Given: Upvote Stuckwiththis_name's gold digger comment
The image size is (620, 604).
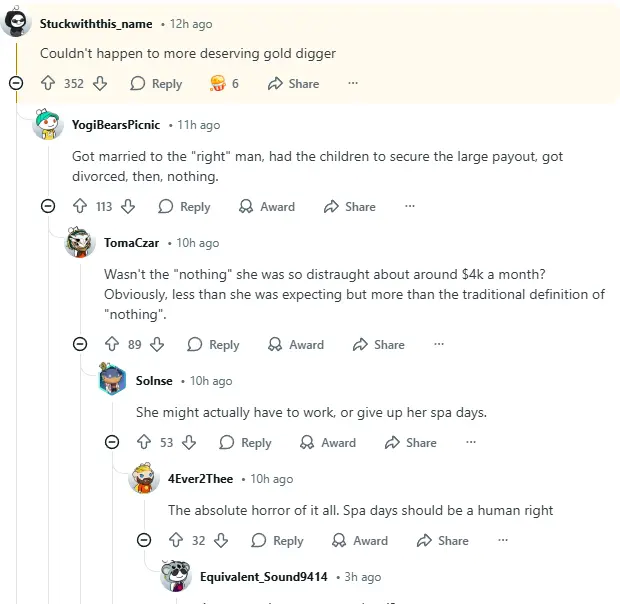Looking at the screenshot, I should tap(48, 84).
